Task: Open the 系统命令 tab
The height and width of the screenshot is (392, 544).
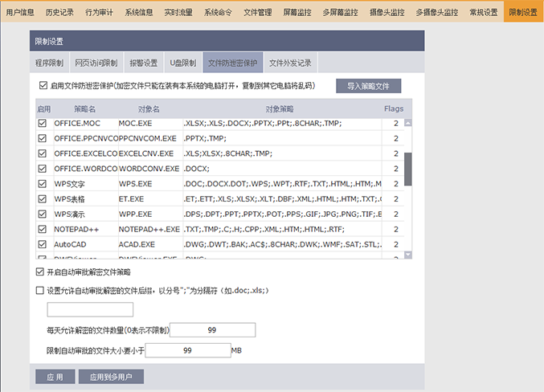Action: (218, 13)
